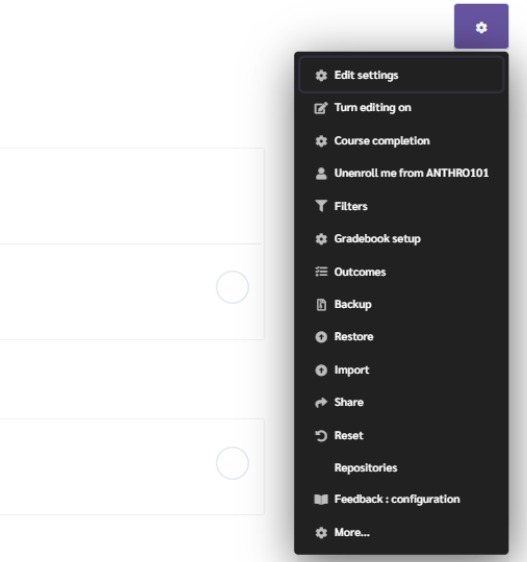Click the curved arrow icon beside Share
The image size is (527, 562).
(321, 403)
